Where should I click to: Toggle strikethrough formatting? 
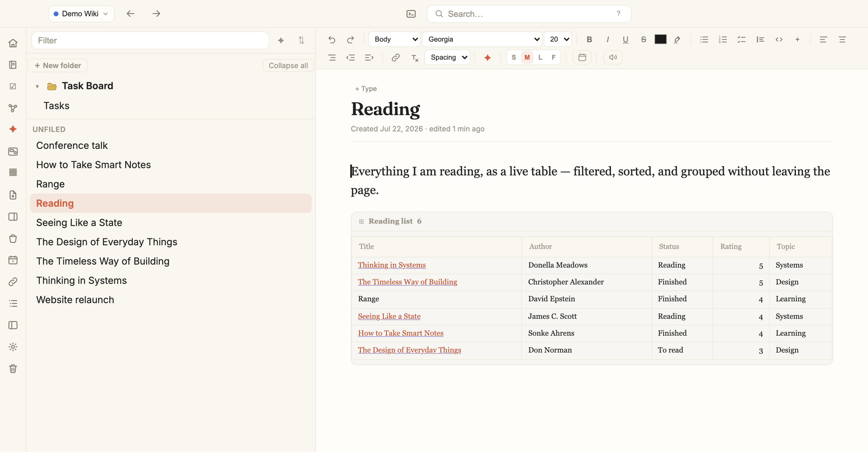(x=644, y=39)
